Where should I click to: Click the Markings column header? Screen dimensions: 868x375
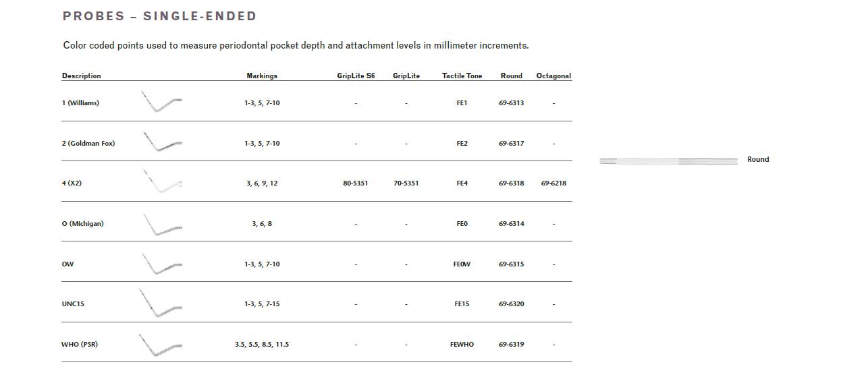[262, 76]
